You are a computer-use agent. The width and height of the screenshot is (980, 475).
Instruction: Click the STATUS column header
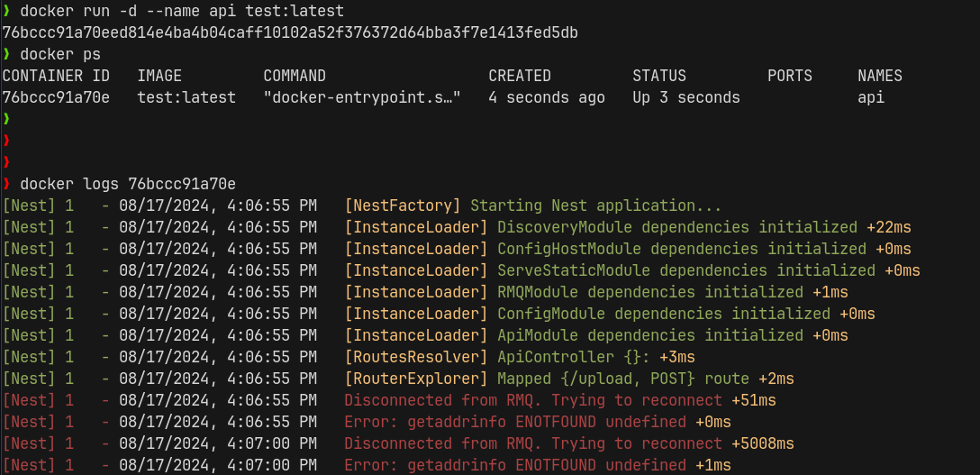[x=659, y=77]
